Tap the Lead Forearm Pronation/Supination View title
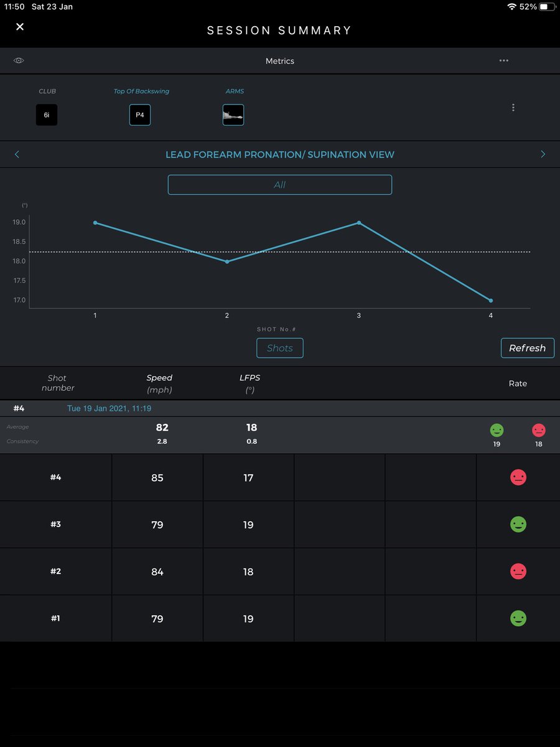Screen dimensions: 560x747 [280, 154]
